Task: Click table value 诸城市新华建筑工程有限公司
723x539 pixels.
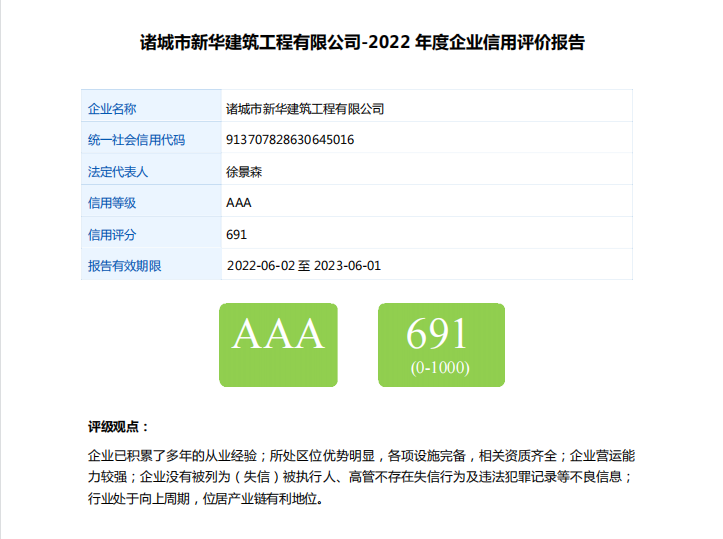Action: tap(305, 109)
